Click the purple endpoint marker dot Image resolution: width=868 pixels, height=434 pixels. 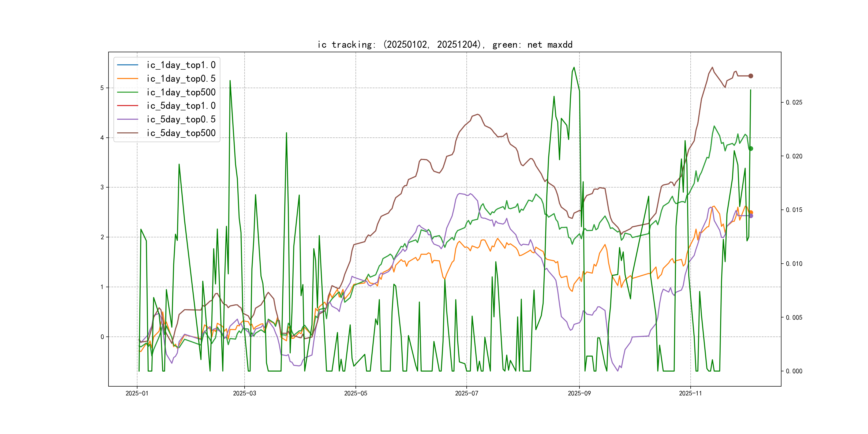[751, 216]
